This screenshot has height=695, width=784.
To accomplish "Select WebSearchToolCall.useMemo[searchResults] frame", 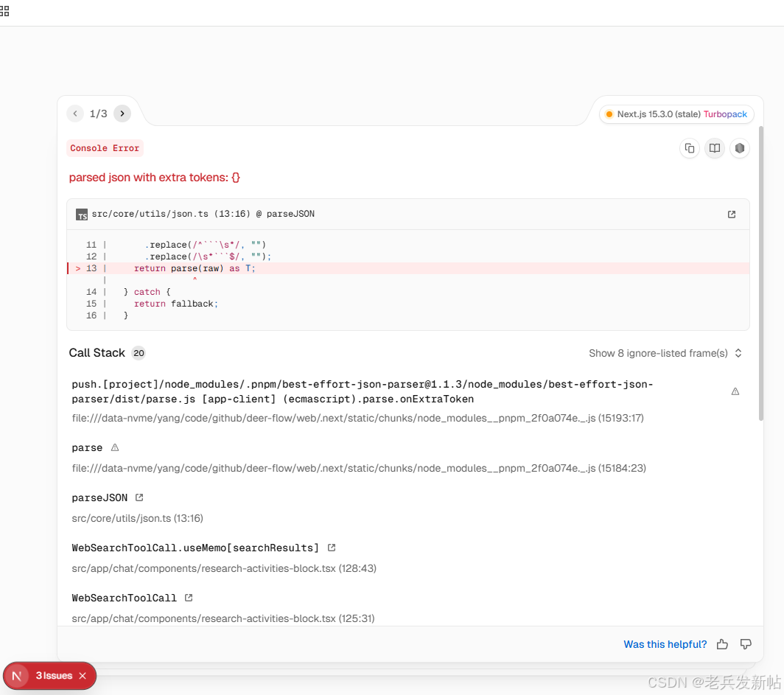I will pos(195,548).
